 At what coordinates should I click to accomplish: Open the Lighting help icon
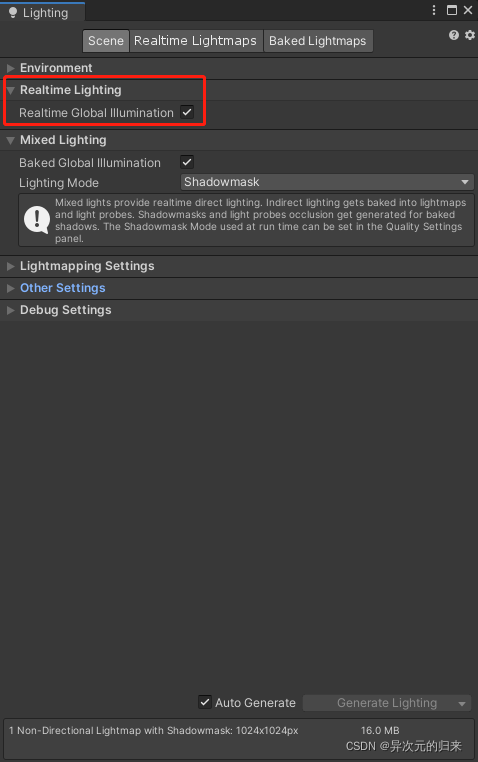[x=454, y=35]
